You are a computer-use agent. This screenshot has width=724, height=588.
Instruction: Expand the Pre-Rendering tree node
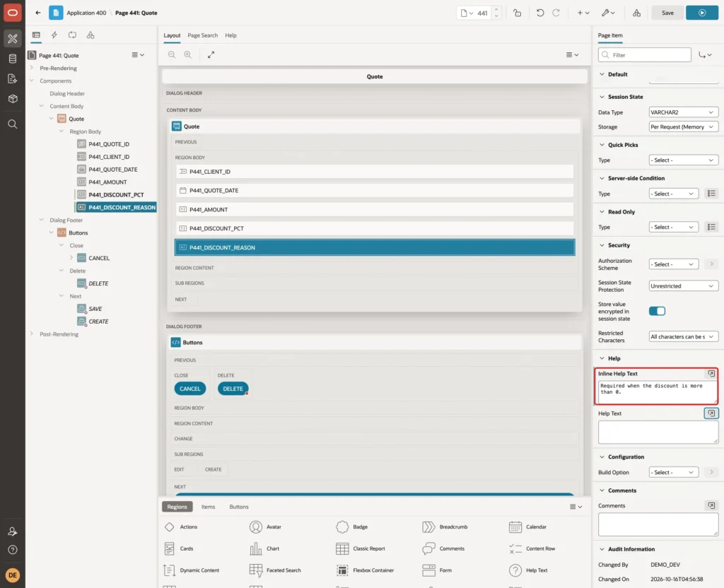coord(31,68)
